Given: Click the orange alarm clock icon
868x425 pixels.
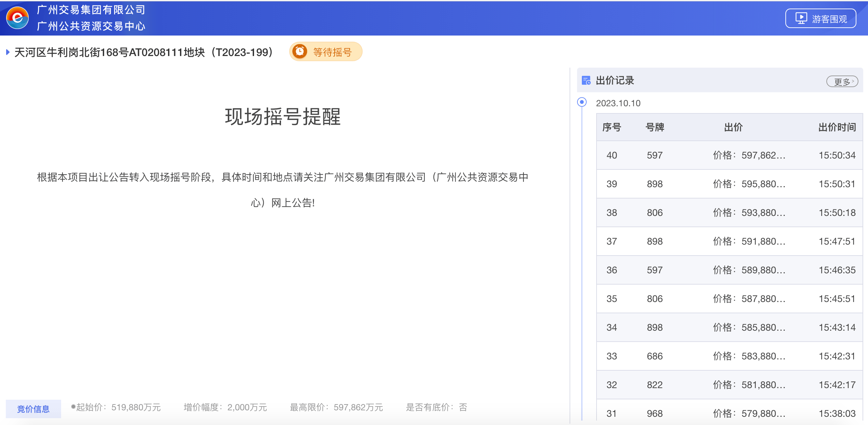Looking at the screenshot, I should [x=300, y=52].
